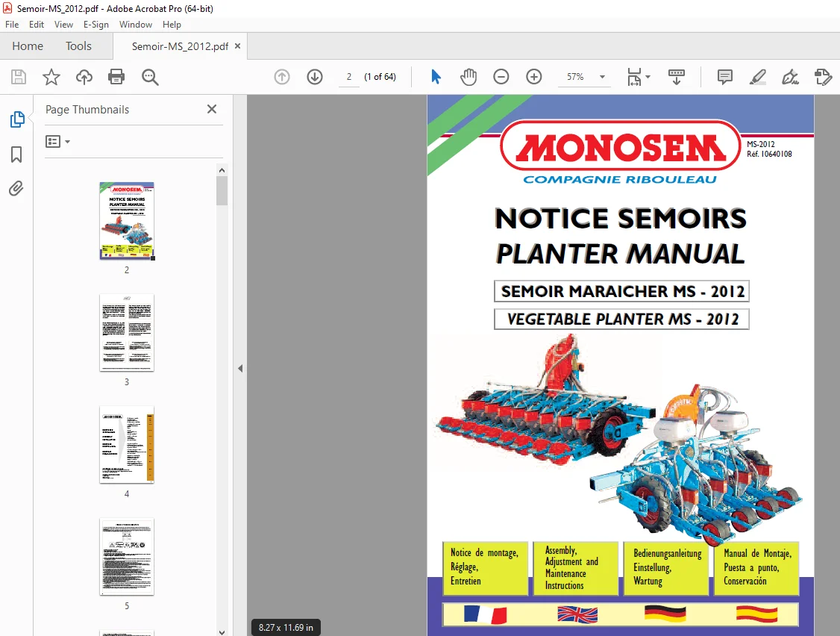The image size is (840, 636).
Task: Click the Share or send file icon
Action: click(823, 77)
